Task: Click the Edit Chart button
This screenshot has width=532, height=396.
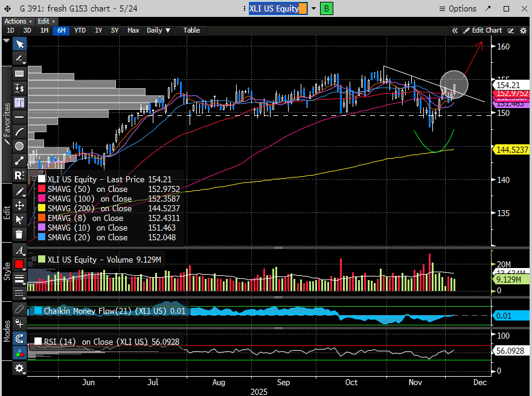Action: (x=482, y=31)
